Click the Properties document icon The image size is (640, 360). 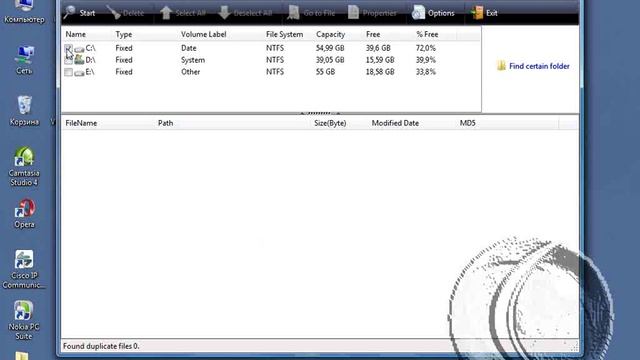[353, 13]
